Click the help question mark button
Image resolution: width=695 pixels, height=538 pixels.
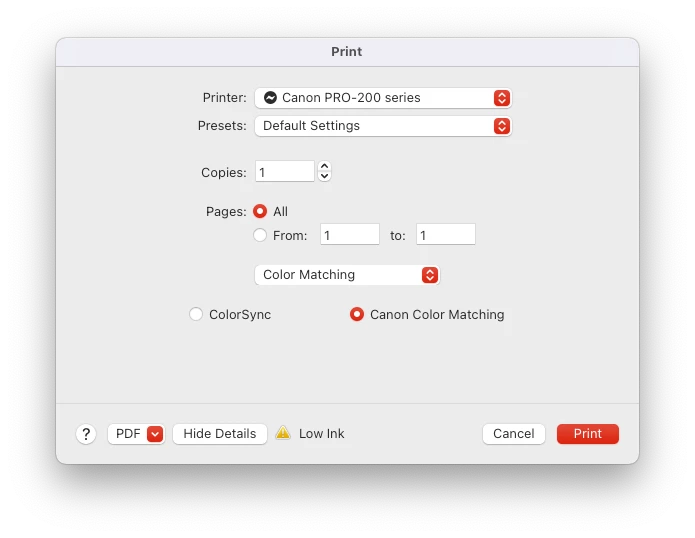pyautogui.click(x=86, y=434)
